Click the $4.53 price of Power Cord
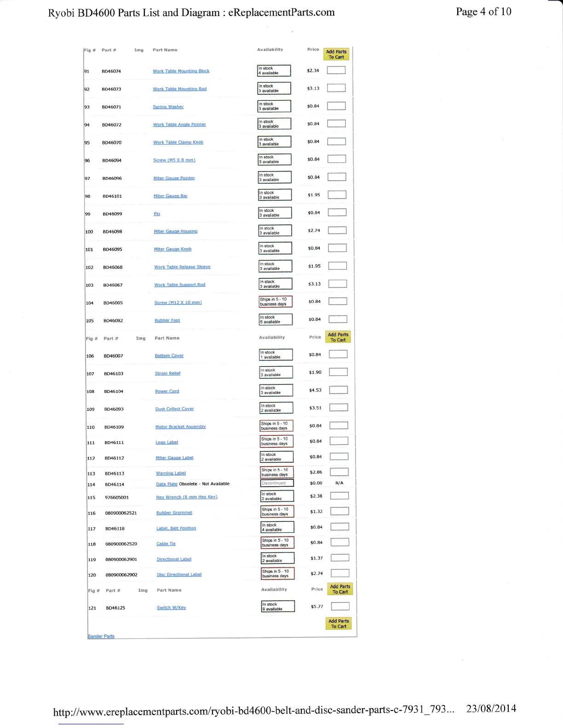The width and height of the screenshot is (563, 728). (x=315, y=390)
